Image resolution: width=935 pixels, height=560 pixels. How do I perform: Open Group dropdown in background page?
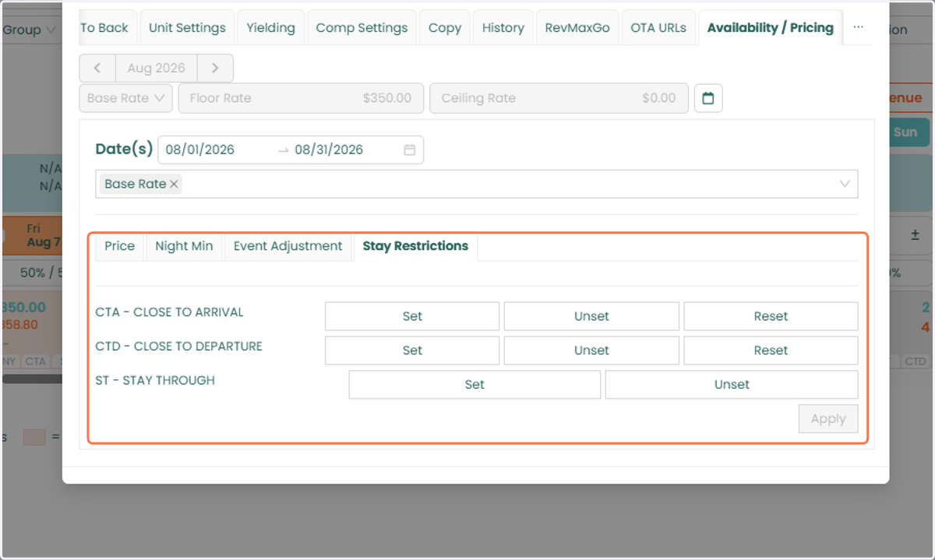point(30,30)
